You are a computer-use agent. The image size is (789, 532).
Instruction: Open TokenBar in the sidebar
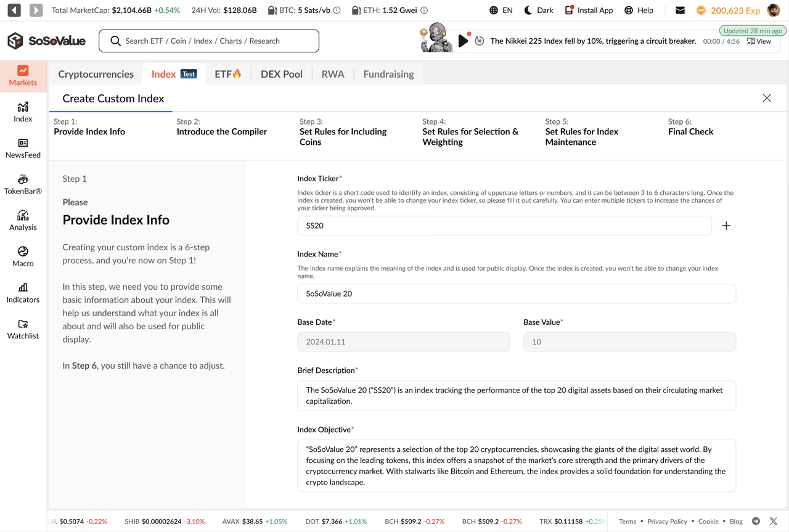pos(23,184)
